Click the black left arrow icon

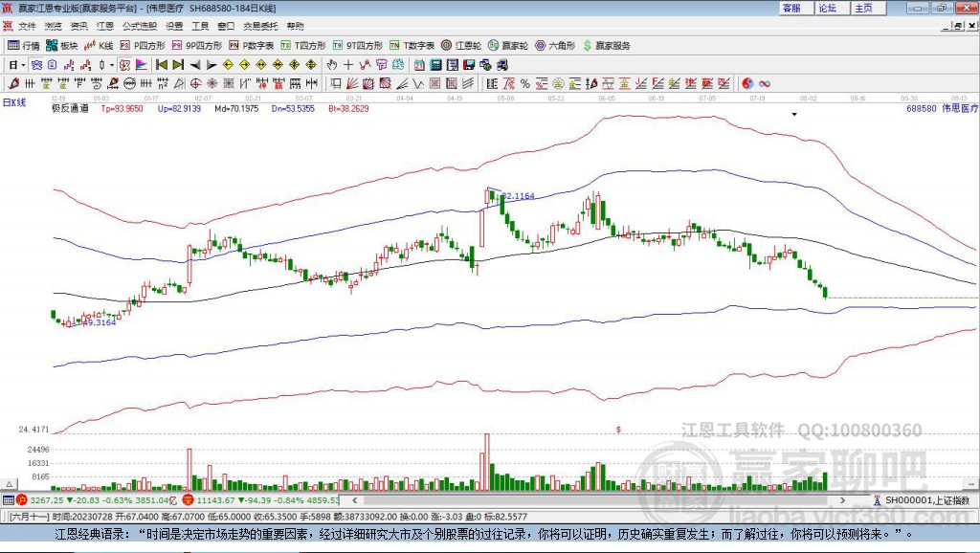195,65
